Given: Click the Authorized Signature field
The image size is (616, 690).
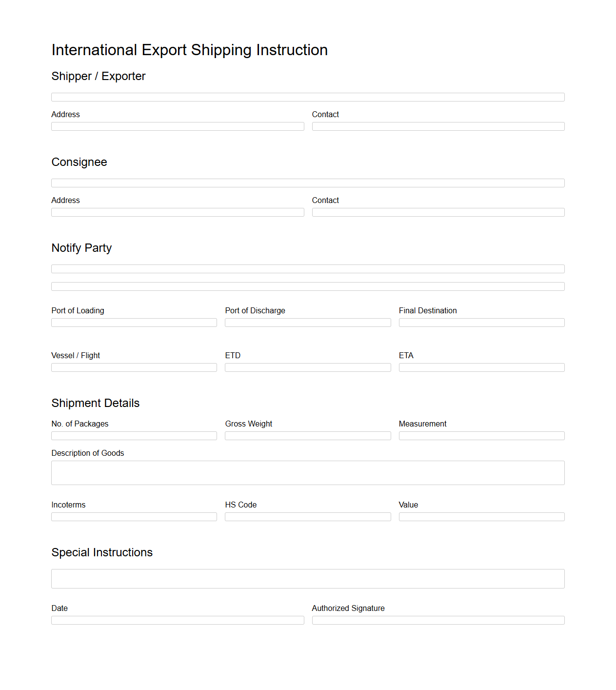Looking at the screenshot, I should tap(438, 620).
